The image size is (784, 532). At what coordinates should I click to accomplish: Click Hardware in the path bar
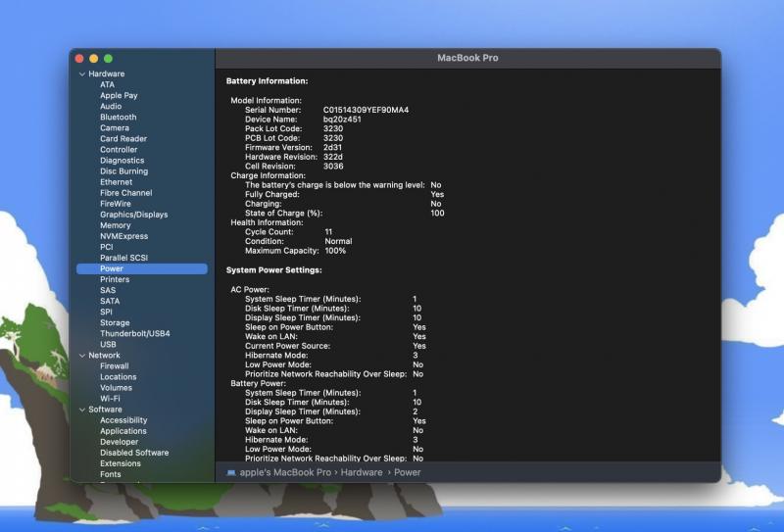pyautogui.click(x=362, y=472)
